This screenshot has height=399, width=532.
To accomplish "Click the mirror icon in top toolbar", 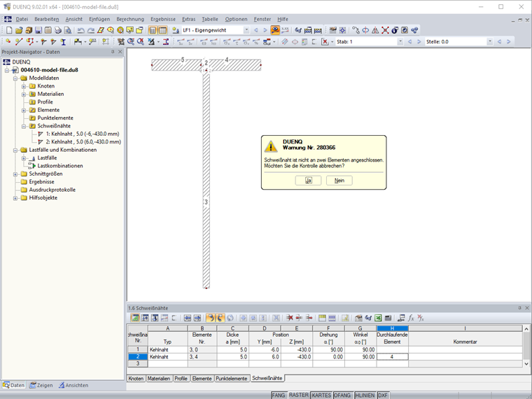I will [375, 30].
